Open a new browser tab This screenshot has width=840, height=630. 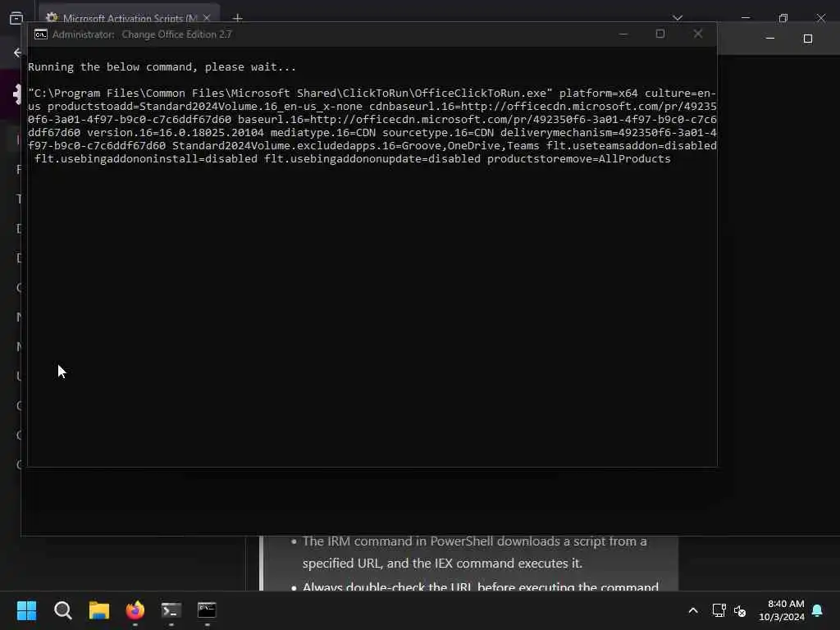coord(237,18)
